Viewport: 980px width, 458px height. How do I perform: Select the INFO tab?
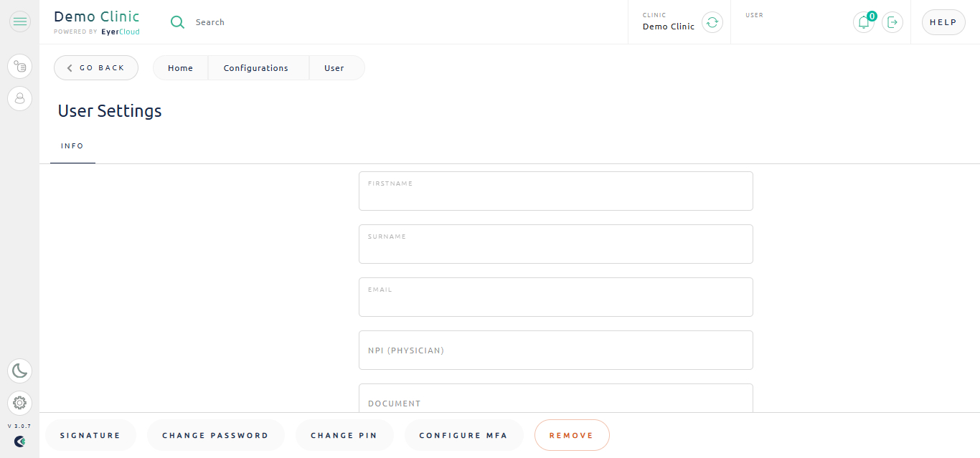tap(72, 146)
